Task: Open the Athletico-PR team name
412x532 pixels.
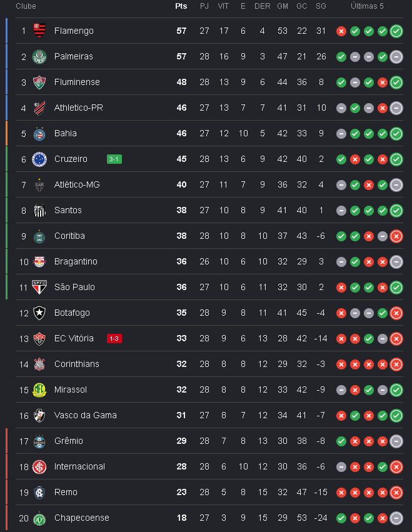Action: (79, 108)
